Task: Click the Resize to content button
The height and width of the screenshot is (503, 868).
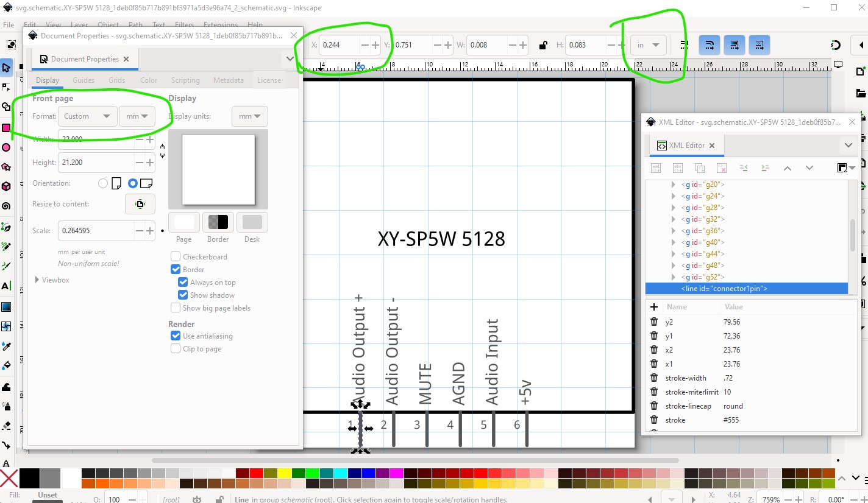Action: point(140,204)
